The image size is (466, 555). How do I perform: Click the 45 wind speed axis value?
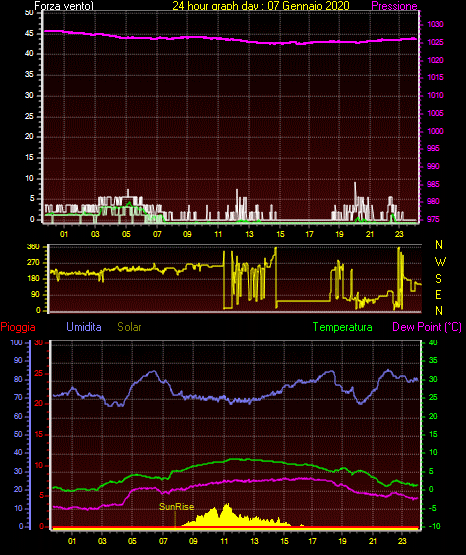tap(29, 33)
